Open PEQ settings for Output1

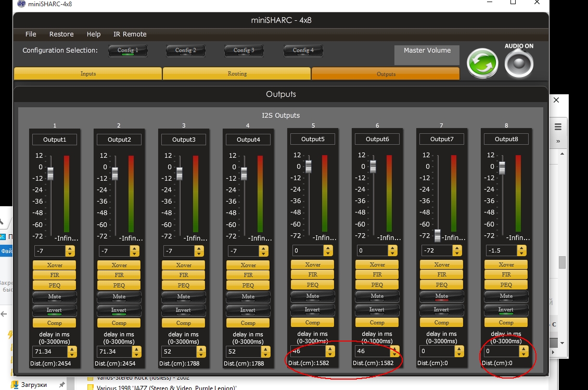click(54, 285)
